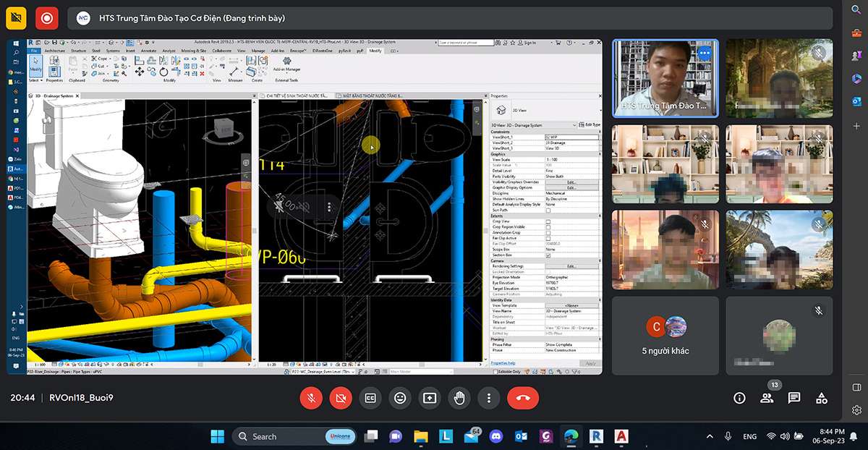Click Edit for Visibility/Graphics Overrides
Image resolution: width=868 pixels, height=450 pixels.
[571, 182]
